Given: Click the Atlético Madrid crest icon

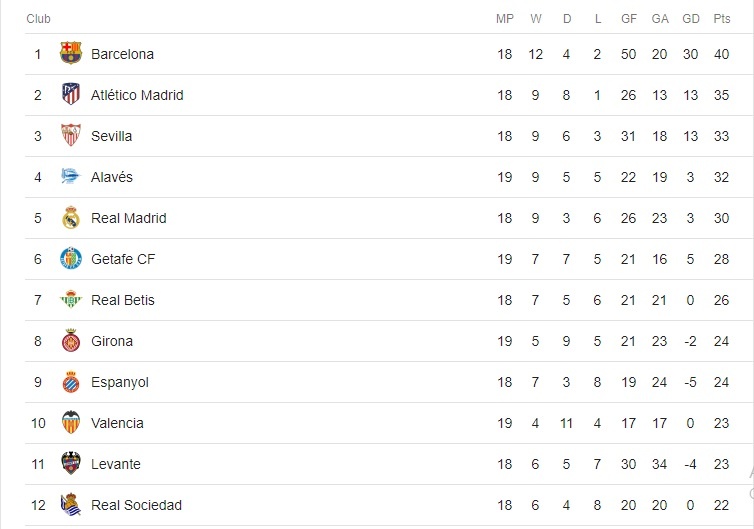Looking at the screenshot, I should coord(70,95).
